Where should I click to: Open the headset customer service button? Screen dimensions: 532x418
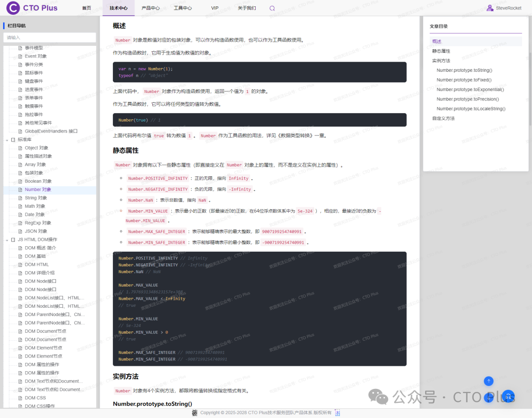click(508, 396)
